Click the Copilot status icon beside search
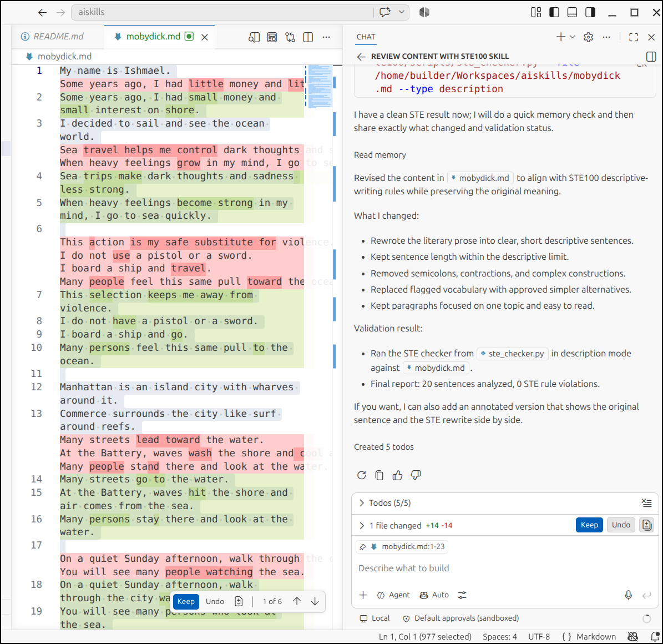 424,12
